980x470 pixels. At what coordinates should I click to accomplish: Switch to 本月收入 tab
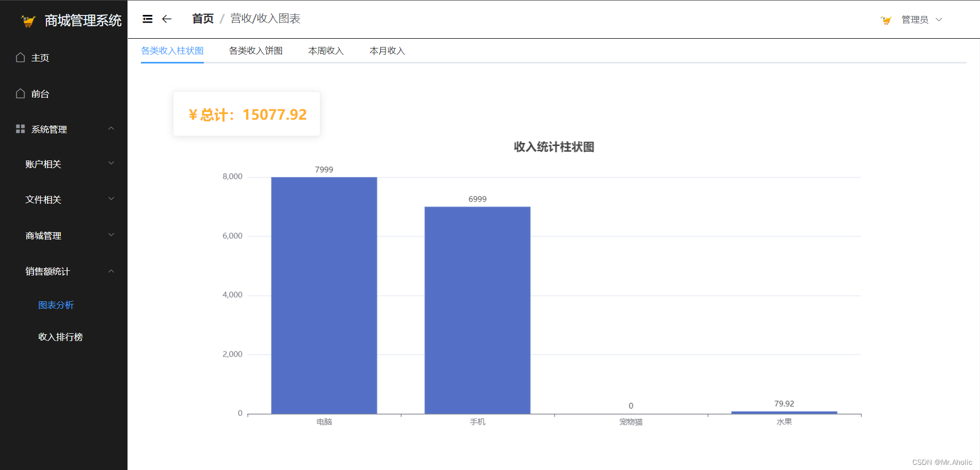tap(387, 51)
